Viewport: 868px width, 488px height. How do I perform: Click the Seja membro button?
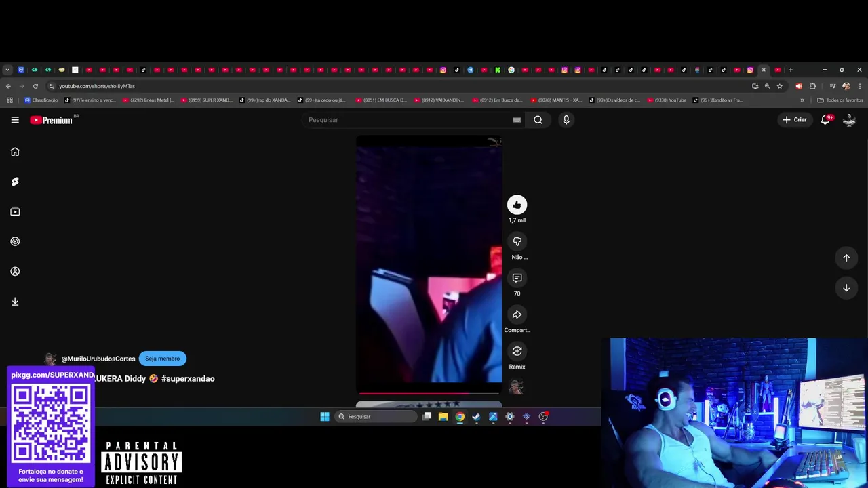coord(162,359)
